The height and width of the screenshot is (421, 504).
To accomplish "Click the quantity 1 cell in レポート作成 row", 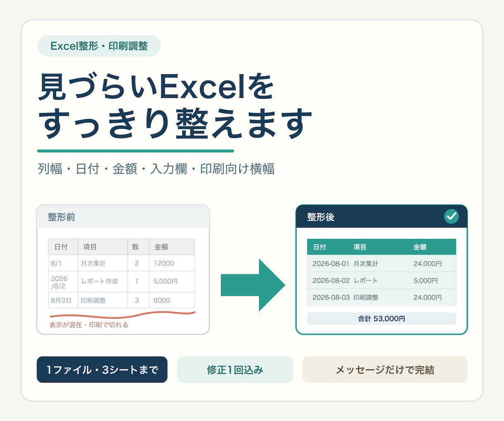I will [138, 282].
